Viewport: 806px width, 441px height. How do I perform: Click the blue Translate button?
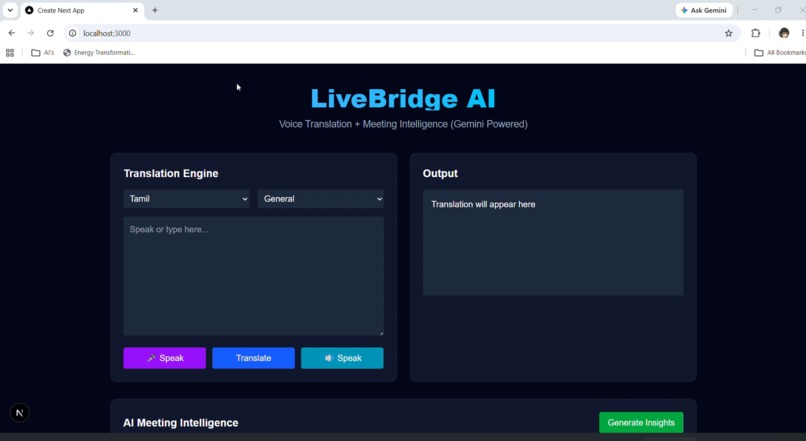253,358
